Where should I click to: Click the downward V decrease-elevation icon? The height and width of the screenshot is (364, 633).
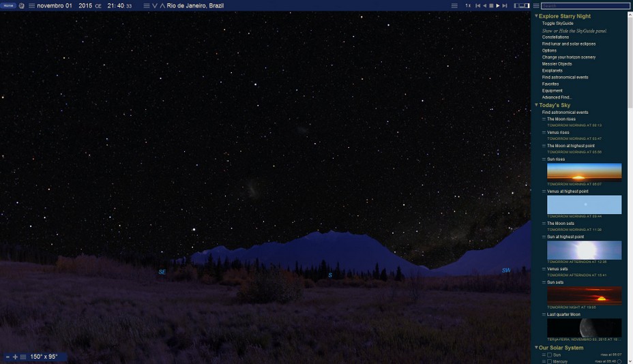(155, 5)
